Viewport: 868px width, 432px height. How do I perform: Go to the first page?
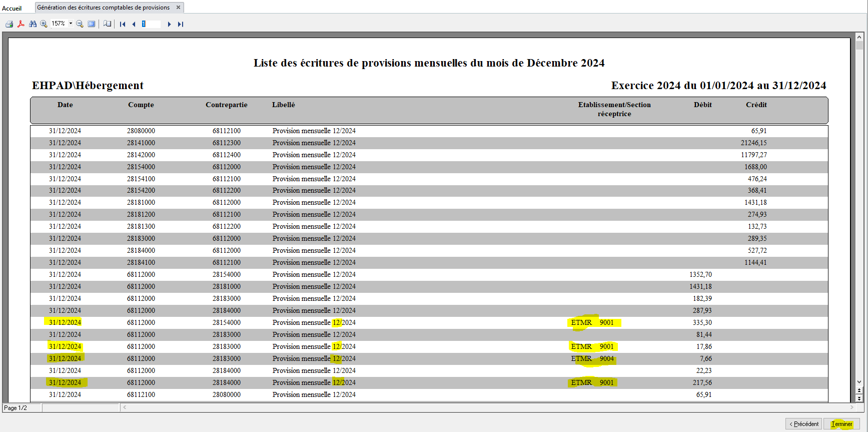coord(123,24)
